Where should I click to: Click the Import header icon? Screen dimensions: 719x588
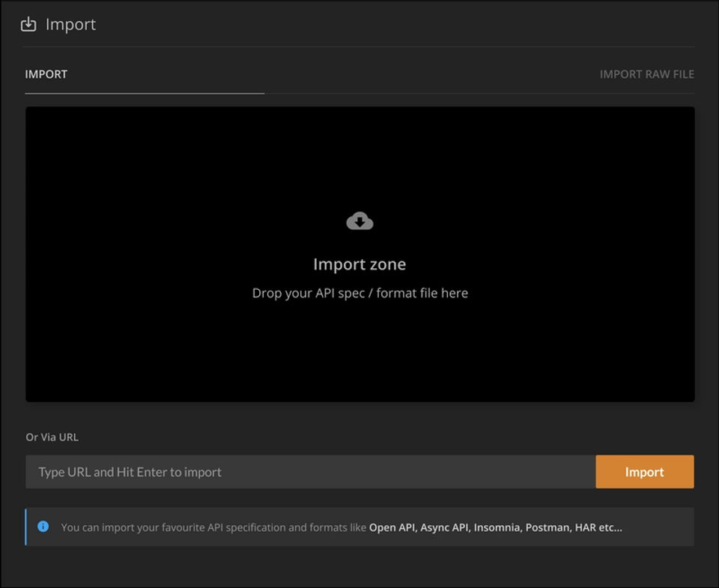(x=28, y=24)
